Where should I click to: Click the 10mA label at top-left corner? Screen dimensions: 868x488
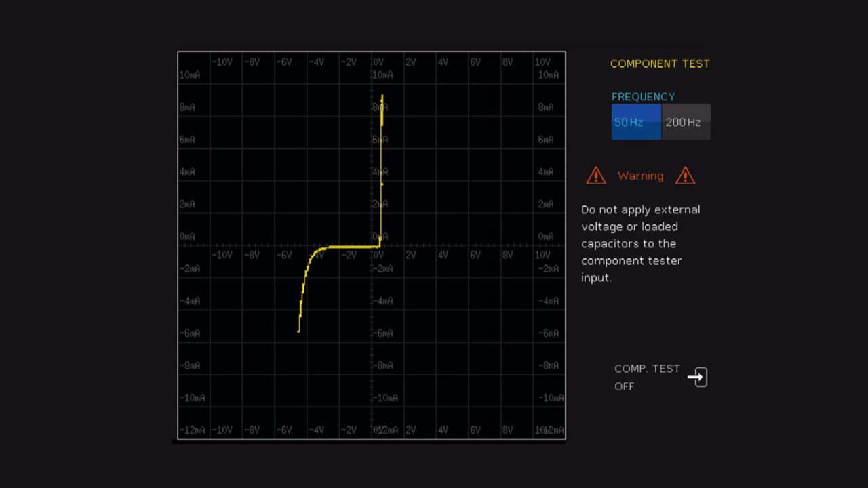[190, 75]
